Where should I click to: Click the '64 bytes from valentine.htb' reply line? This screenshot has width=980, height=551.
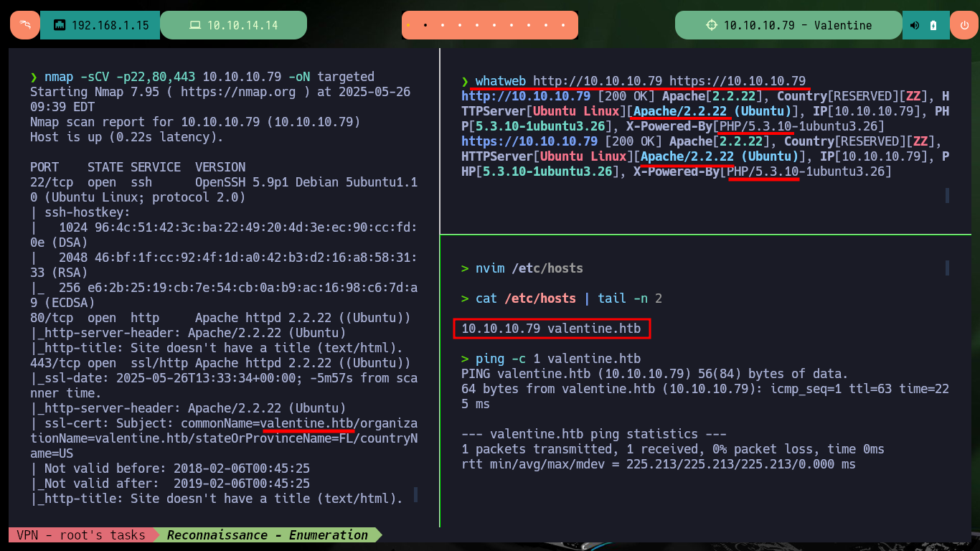pyautogui.click(x=705, y=397)
